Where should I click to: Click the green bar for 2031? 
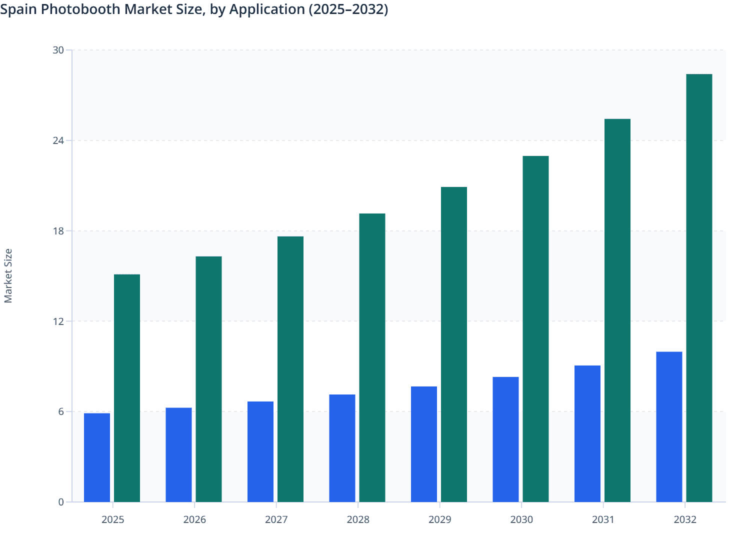pos(617,310)
